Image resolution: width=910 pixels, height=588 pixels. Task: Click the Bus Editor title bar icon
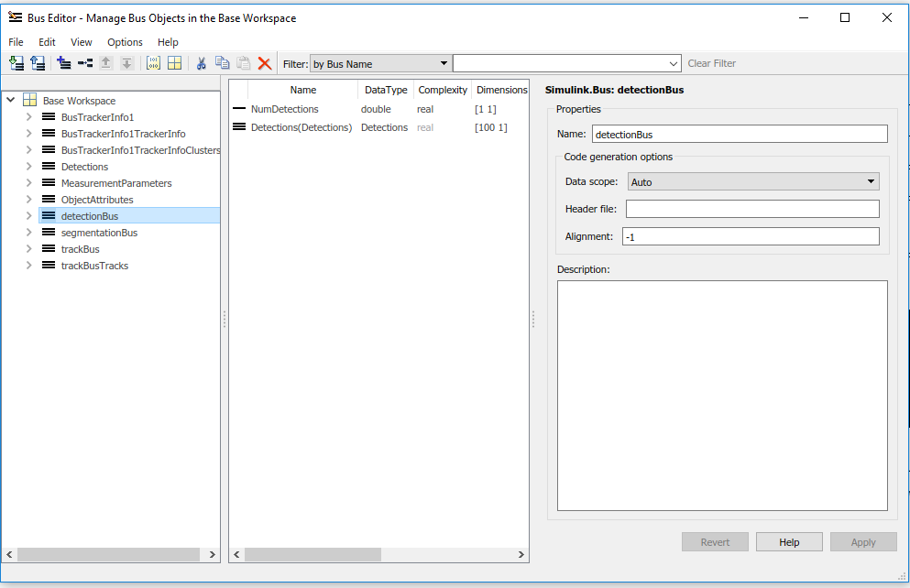pos(16,17)
